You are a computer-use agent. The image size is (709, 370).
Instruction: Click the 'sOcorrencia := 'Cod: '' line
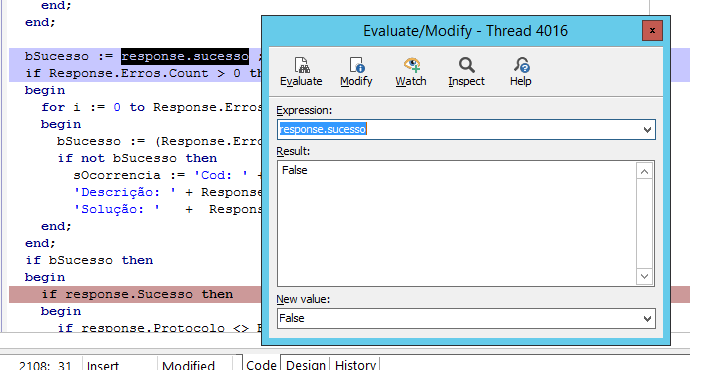[x=167, y=176]
